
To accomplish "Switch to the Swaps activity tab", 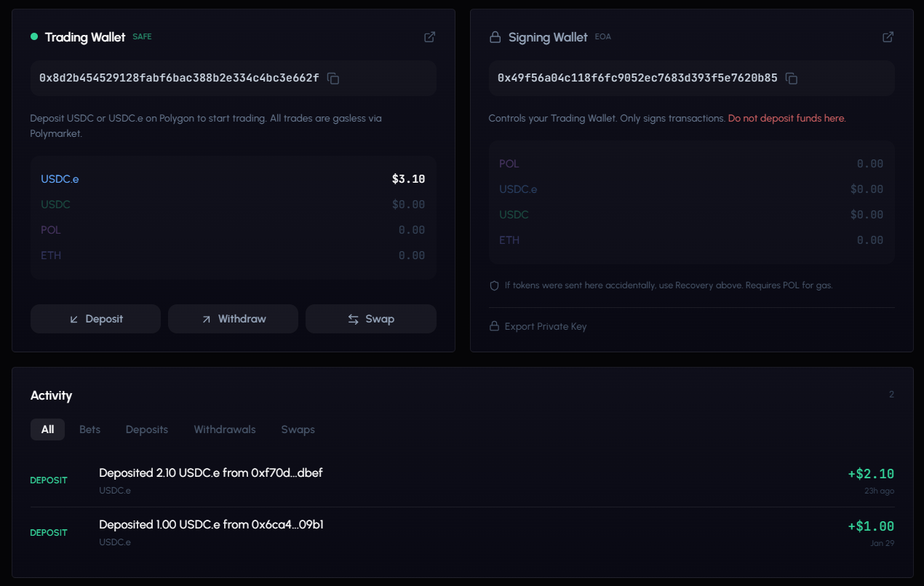I will click(x=298, y=429).
